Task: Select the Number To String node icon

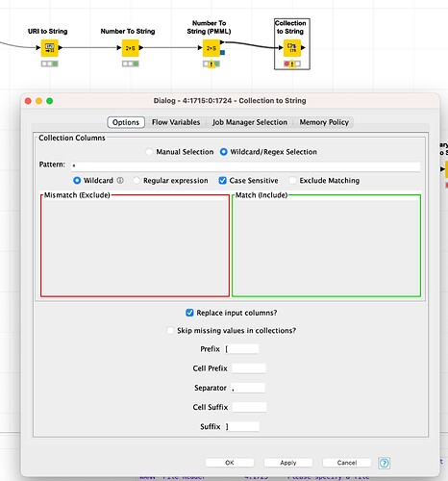Action: tap(131, 48)
